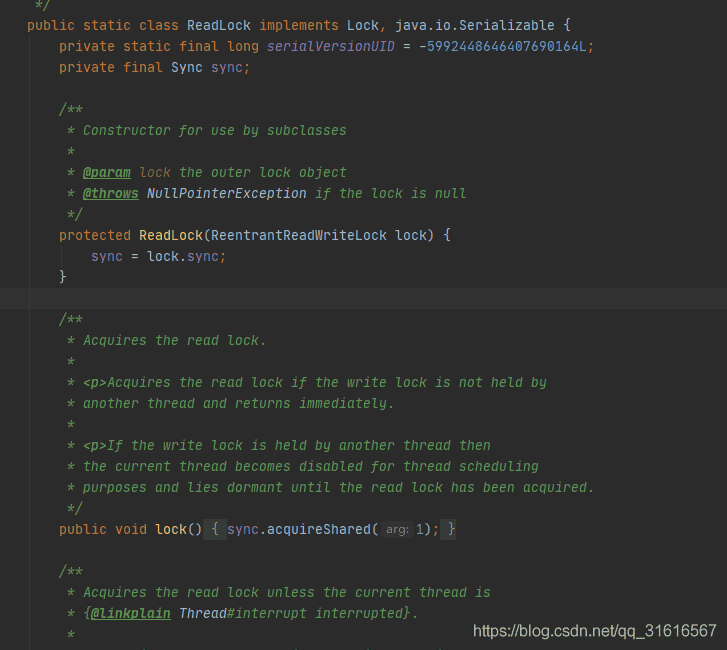Viewport: 727px width, 650px height.
Task: Click the 'arg:' parameter hint
Action: 397,529
